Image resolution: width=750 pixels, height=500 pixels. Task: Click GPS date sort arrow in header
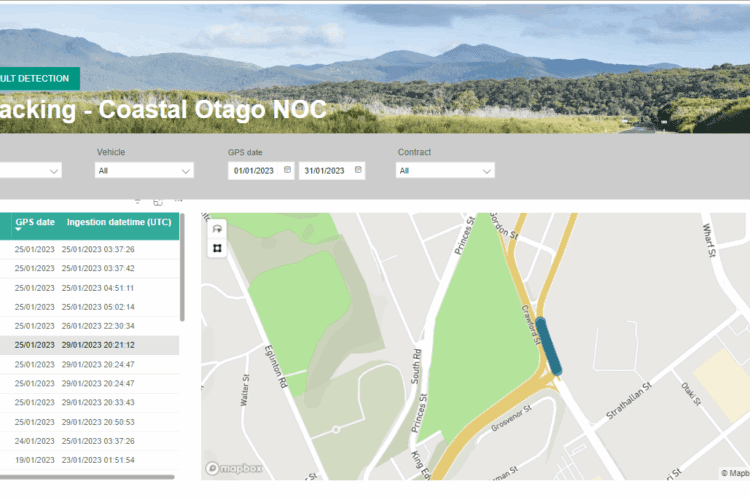coord(18,231)
